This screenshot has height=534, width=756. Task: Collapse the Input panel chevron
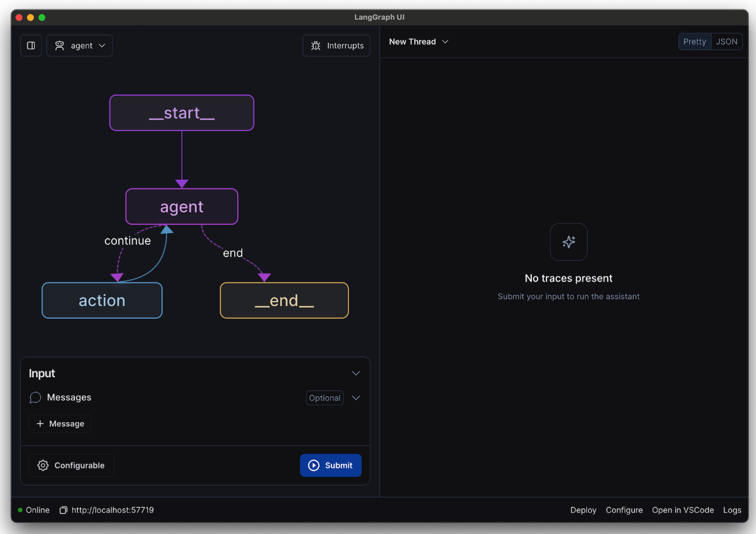[356, 373]
